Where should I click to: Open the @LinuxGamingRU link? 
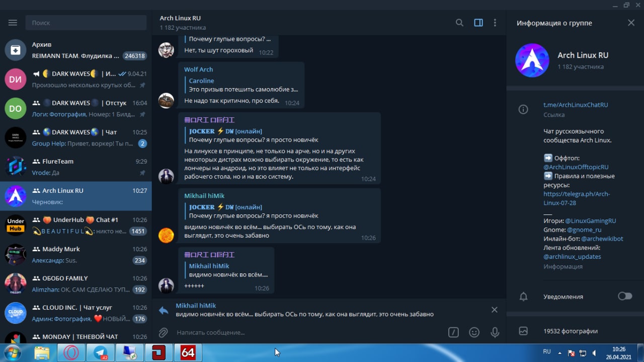591,221
